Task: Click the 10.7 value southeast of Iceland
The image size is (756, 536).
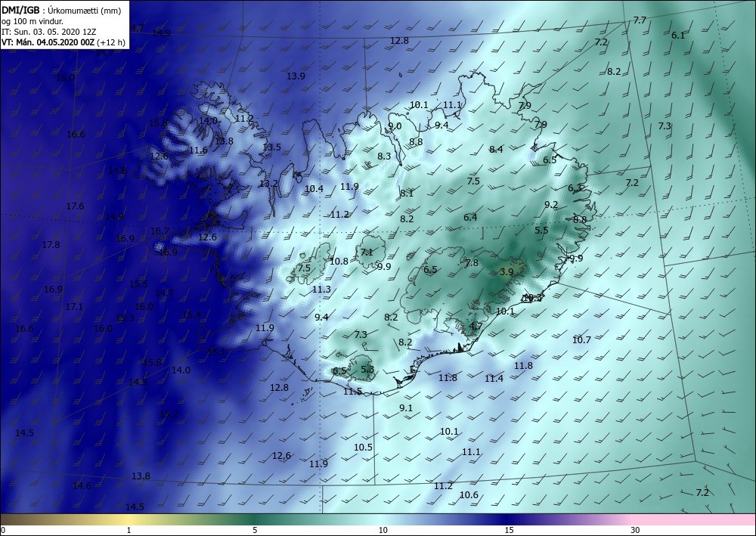Action: click(x=581, y=340)
